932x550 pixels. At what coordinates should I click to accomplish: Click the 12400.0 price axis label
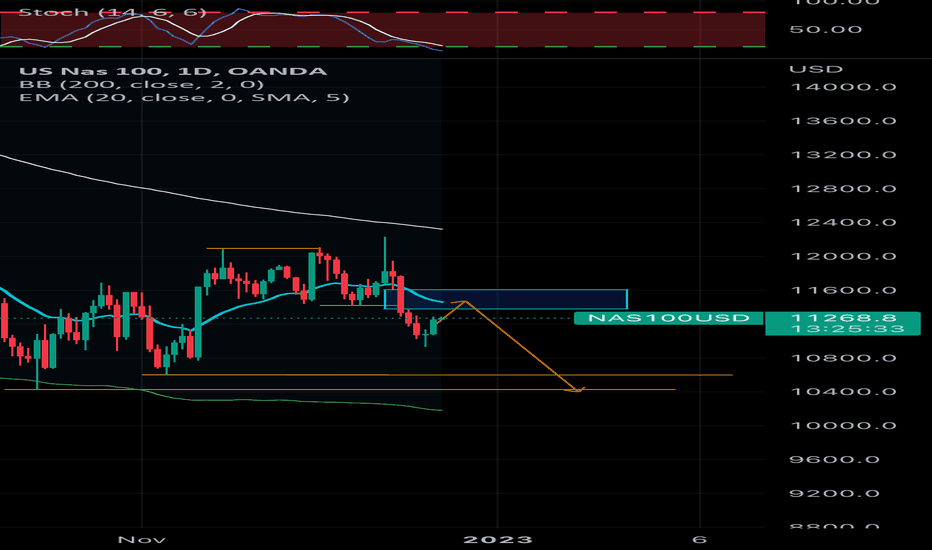(x=843, y=222)
